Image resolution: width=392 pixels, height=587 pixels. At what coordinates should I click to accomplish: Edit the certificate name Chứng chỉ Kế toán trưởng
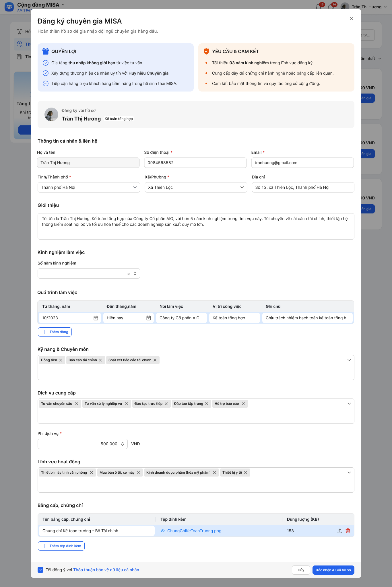click(96, 531)
